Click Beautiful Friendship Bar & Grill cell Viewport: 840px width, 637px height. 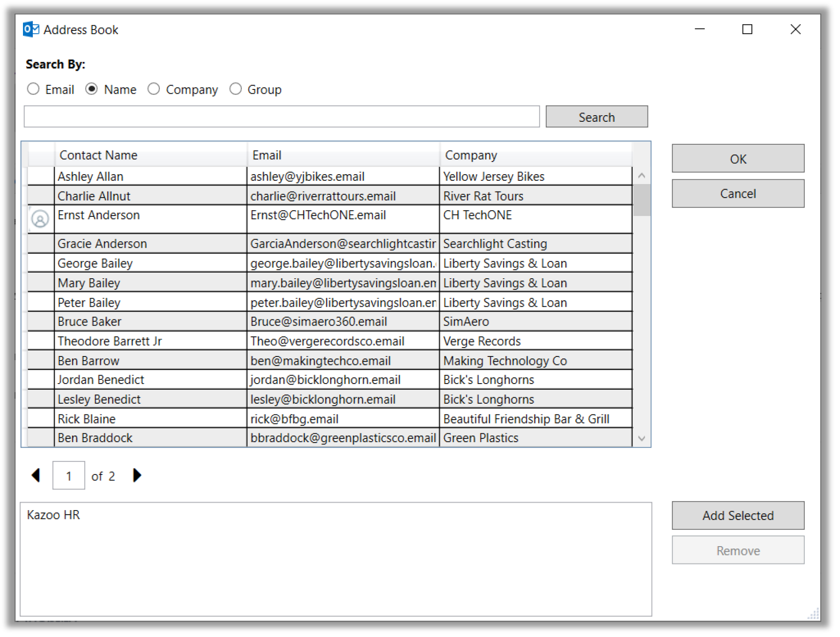536,419
